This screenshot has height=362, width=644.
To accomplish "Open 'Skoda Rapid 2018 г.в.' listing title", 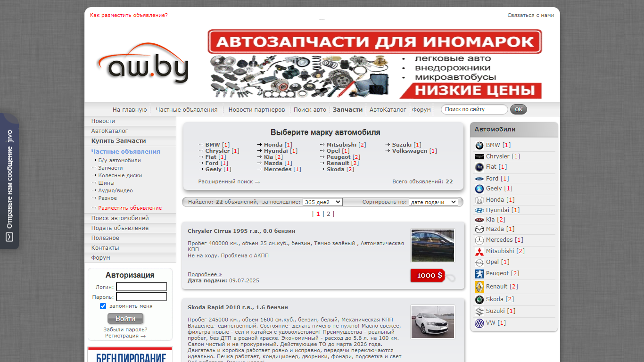I will pos(238,307).
